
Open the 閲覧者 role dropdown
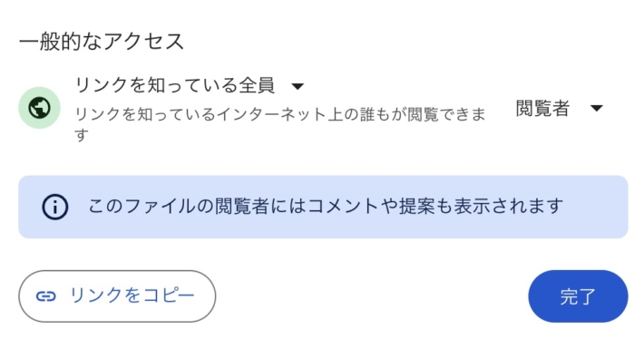point(560,109)
